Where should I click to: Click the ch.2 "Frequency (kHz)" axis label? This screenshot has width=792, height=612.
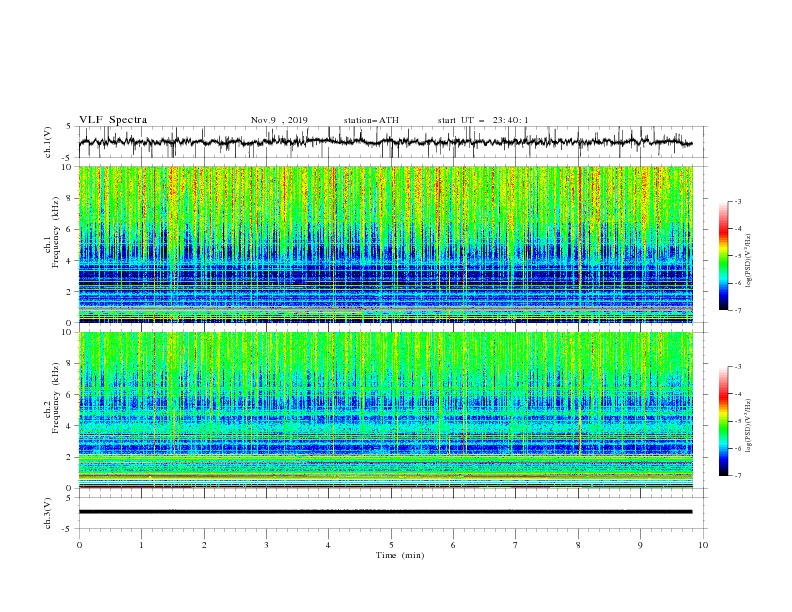55,398
